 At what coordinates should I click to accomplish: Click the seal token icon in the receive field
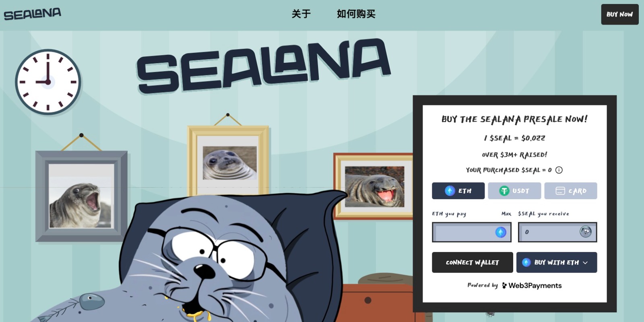[x=586, y=232]
